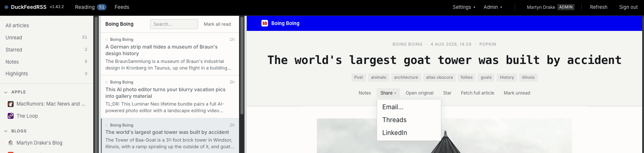
Task: Open the Settings dropdown
Action: click(464, 7)
